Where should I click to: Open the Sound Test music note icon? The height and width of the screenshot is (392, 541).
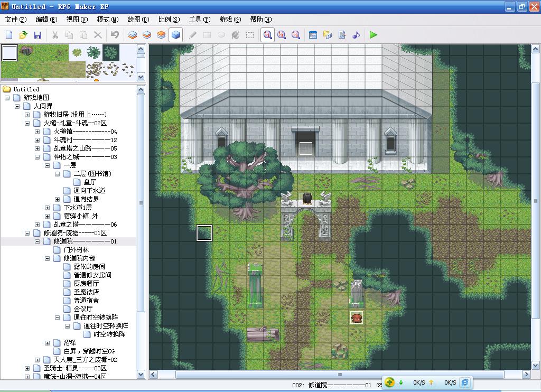click(x=356, y=35)
